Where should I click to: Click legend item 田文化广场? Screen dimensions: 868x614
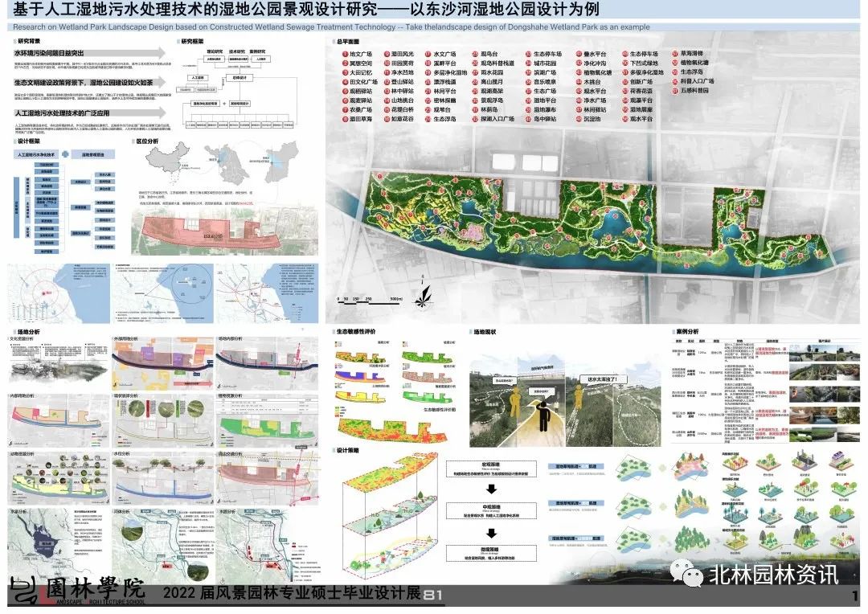[360, 82]
